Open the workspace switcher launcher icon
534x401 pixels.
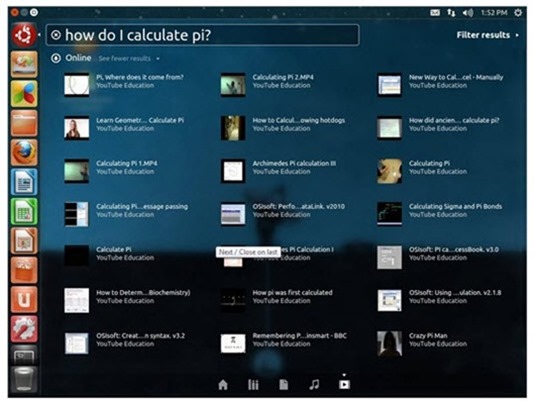(24, 355)
